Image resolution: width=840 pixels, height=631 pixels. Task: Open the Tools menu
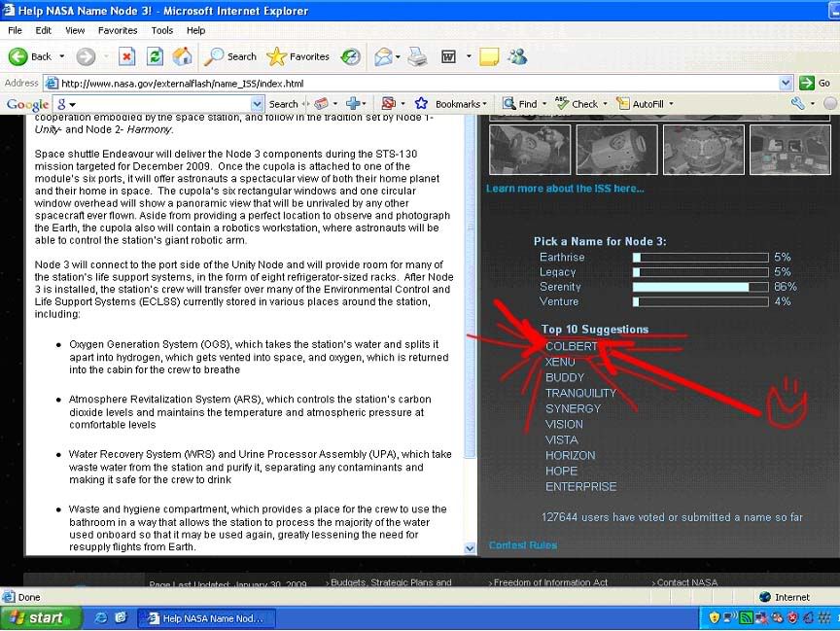coord(161,30)
